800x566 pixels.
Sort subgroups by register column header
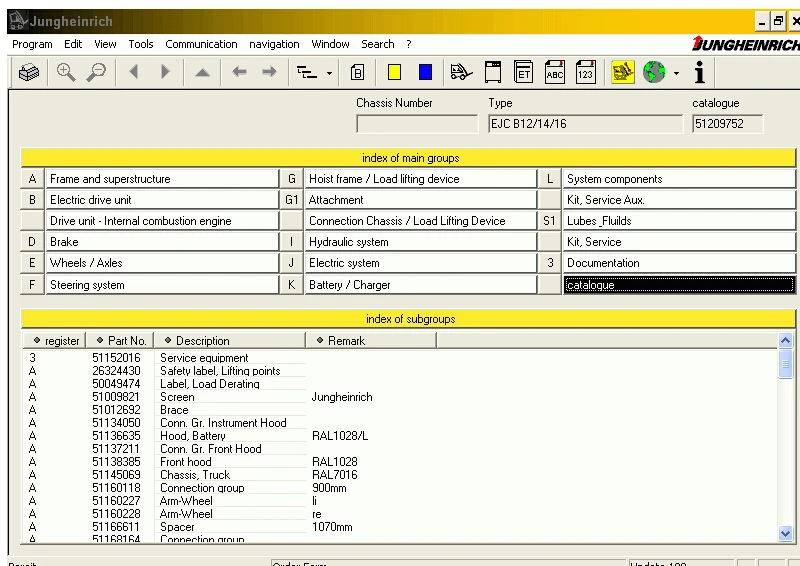click(x=54, y=340)
